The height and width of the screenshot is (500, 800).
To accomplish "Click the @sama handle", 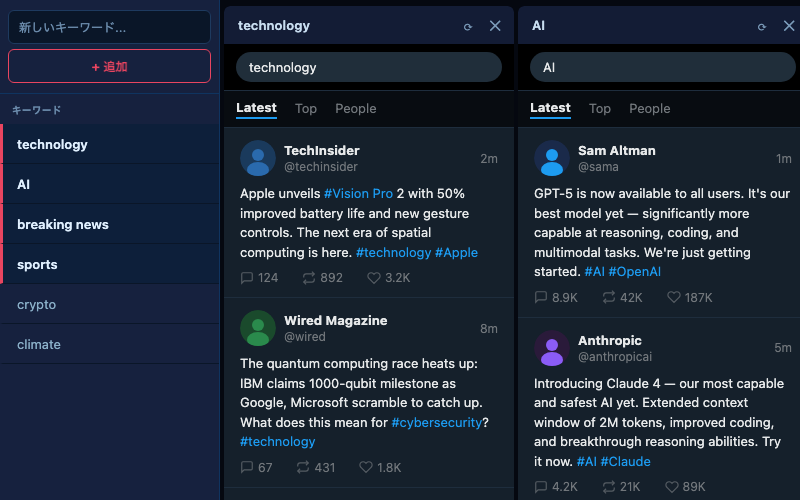I will [x=598, y=167].
